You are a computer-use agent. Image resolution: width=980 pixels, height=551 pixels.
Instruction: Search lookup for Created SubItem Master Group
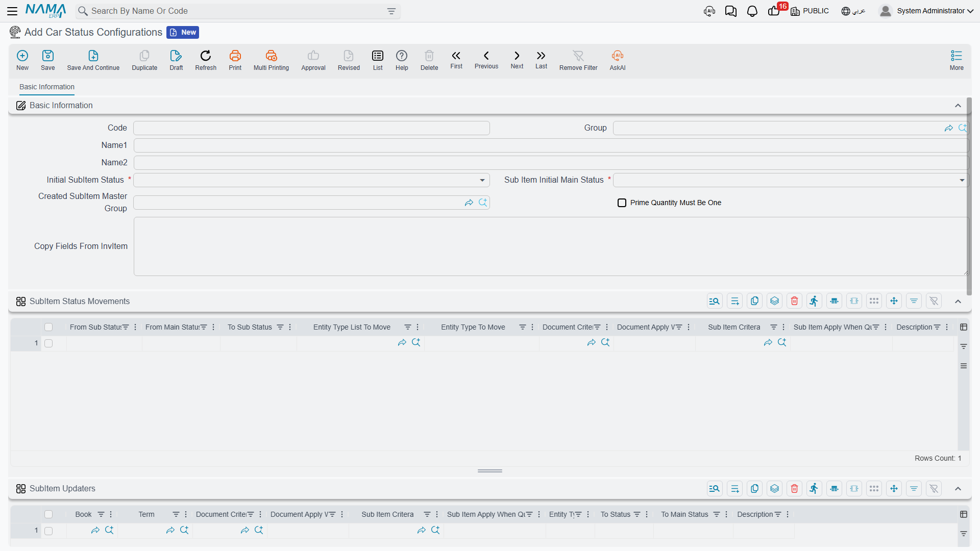click(x=483, y=203)
